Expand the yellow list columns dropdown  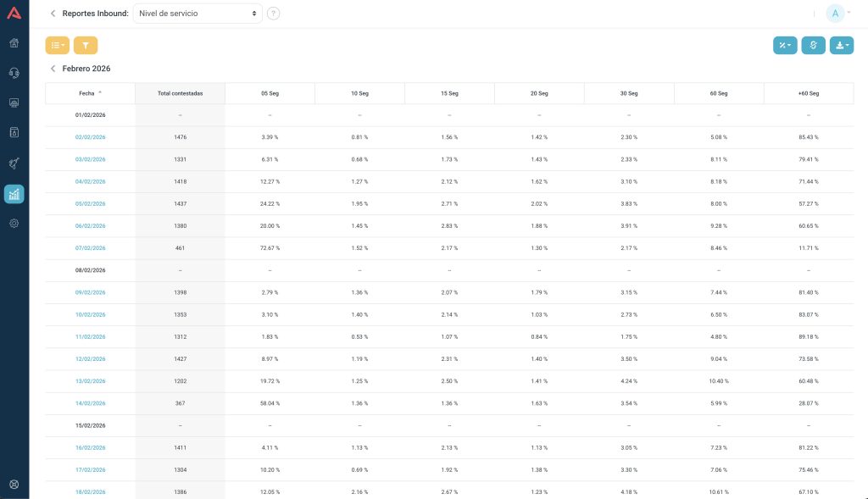pyautogui.click(x=57, y=46)
